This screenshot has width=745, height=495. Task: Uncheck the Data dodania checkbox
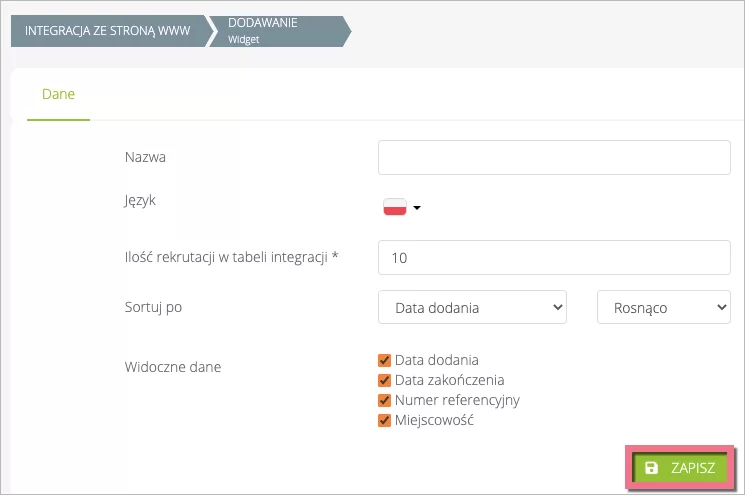tap(384, 360)
